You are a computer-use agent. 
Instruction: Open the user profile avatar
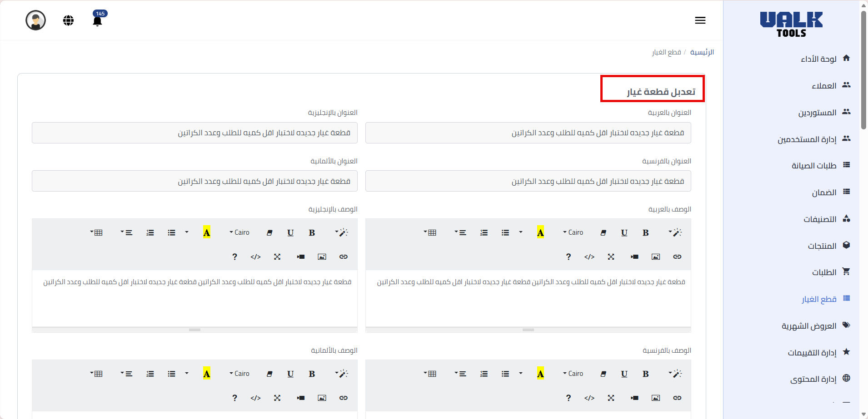coord(35,20)
